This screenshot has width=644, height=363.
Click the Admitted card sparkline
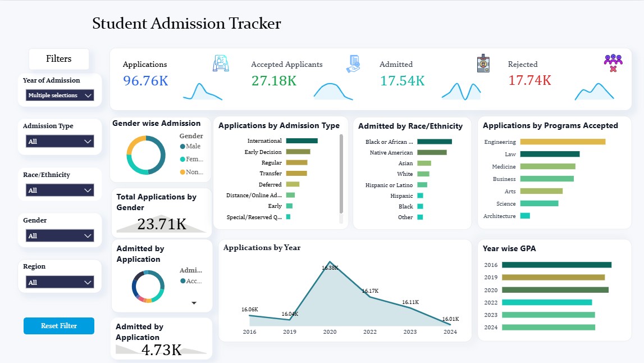[461, 91]
